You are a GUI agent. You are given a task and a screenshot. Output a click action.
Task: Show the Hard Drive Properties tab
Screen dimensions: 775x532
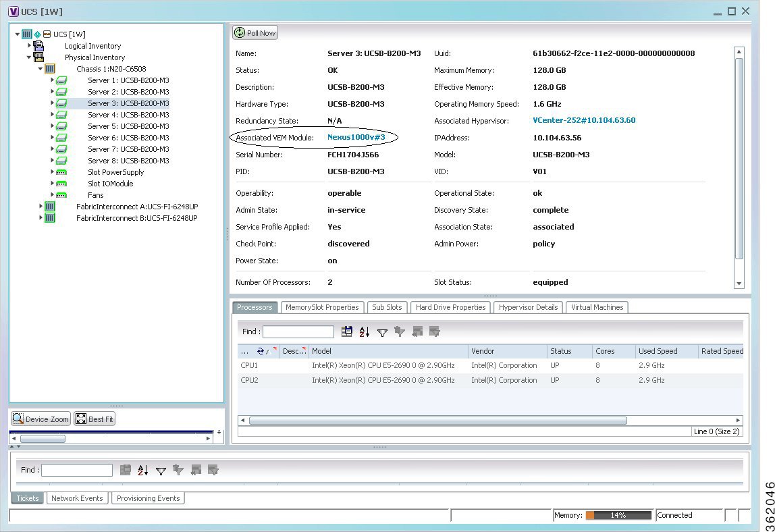[x=451, y=307]
